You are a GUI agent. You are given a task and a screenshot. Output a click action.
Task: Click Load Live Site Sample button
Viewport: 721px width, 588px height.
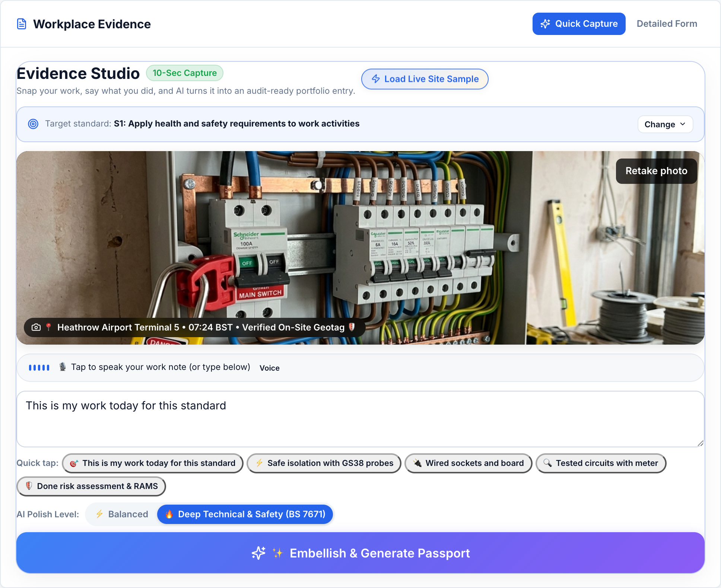[425, 79]
